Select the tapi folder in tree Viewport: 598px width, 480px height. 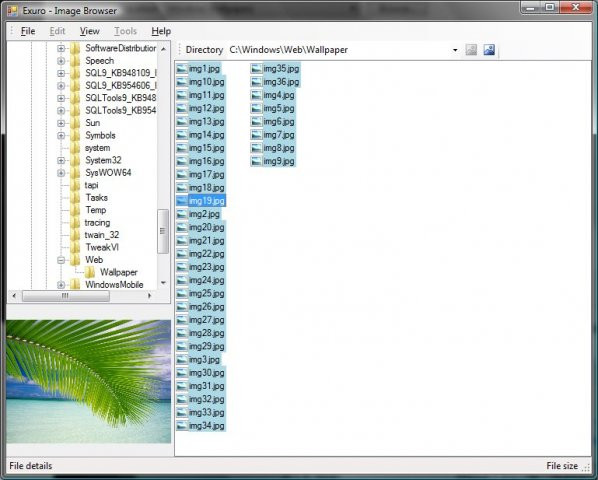point(92,185)
